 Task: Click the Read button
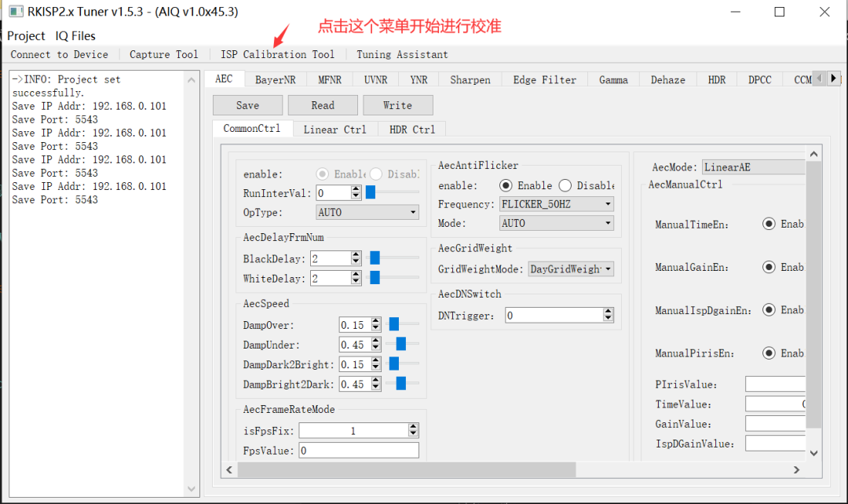point(322,104)
